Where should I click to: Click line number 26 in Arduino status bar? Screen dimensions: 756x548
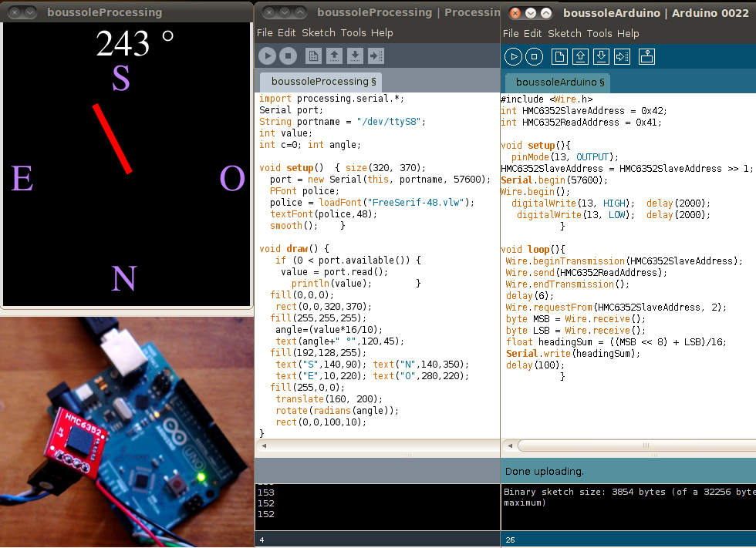click(510, 540)
